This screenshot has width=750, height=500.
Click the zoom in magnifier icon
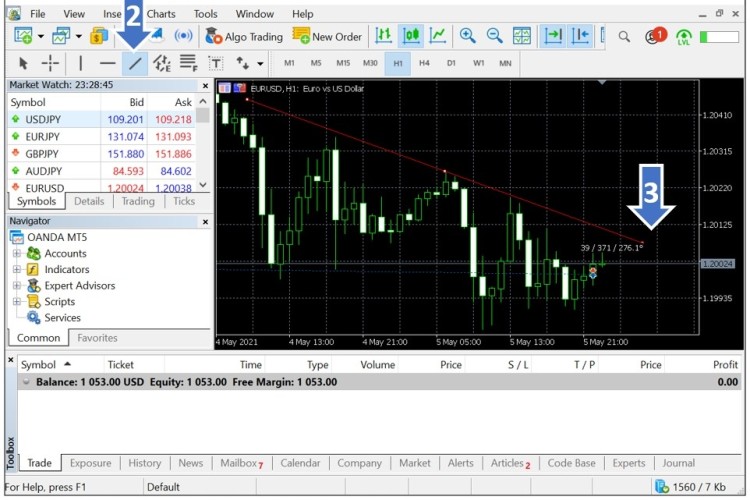[467, 36]
